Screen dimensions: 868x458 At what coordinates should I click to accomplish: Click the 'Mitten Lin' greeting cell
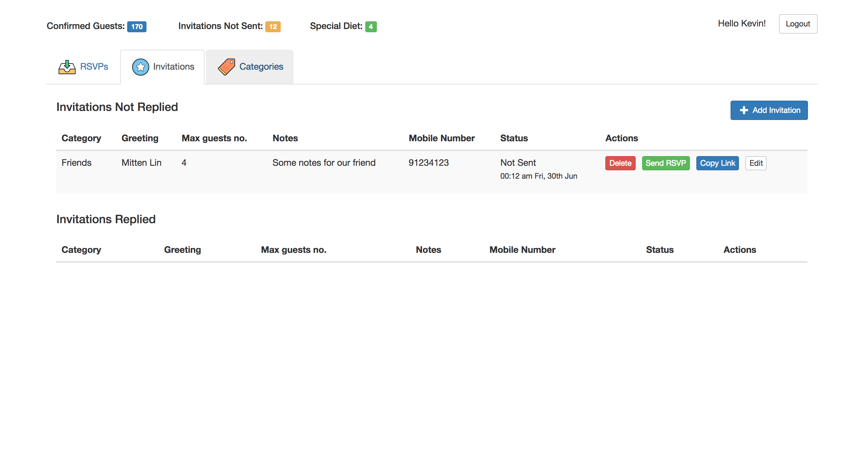(x=141, y=163)
